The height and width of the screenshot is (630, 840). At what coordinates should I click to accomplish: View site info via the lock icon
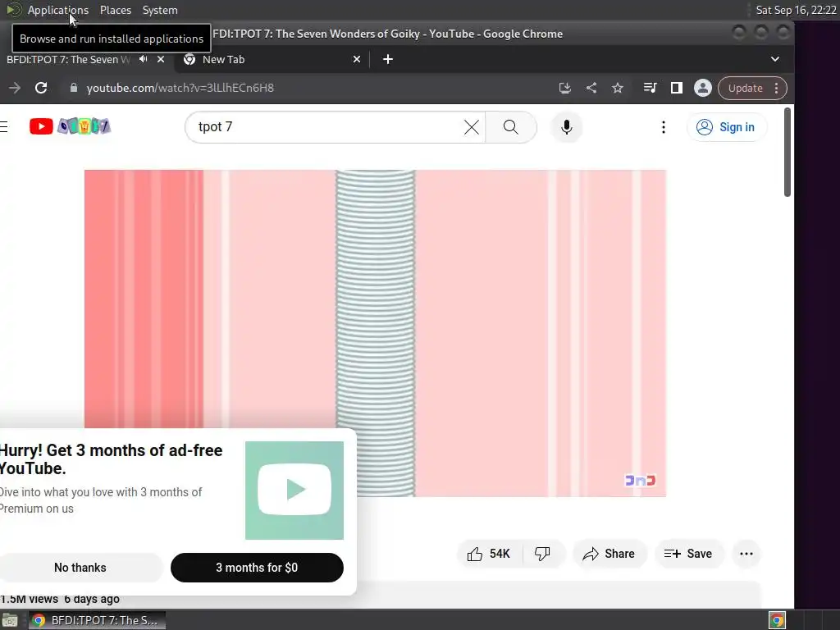(74, 88)
